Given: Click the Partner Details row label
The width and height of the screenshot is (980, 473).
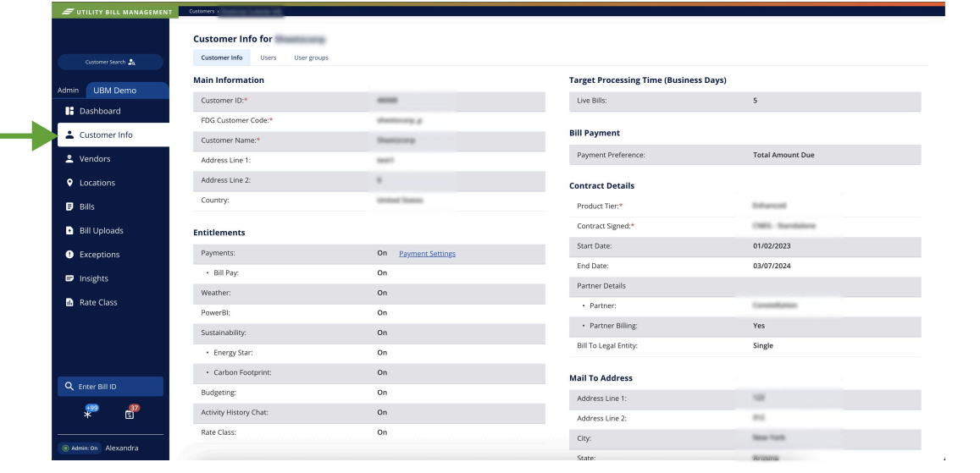Looking at the screenshot, I should tap(601, 286).
